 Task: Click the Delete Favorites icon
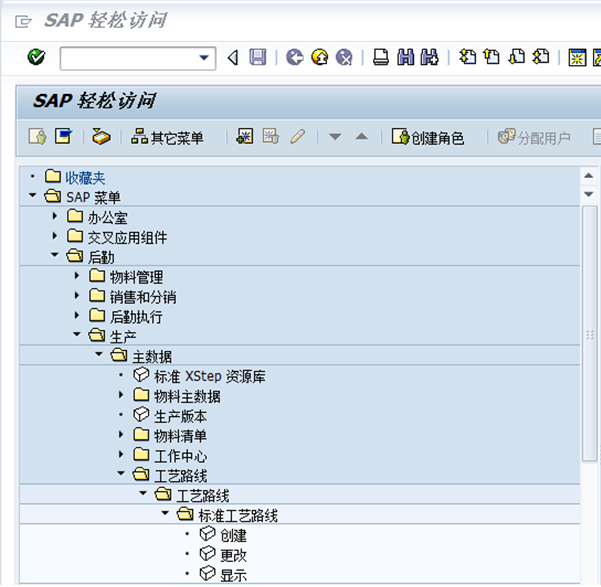point(271,136)
